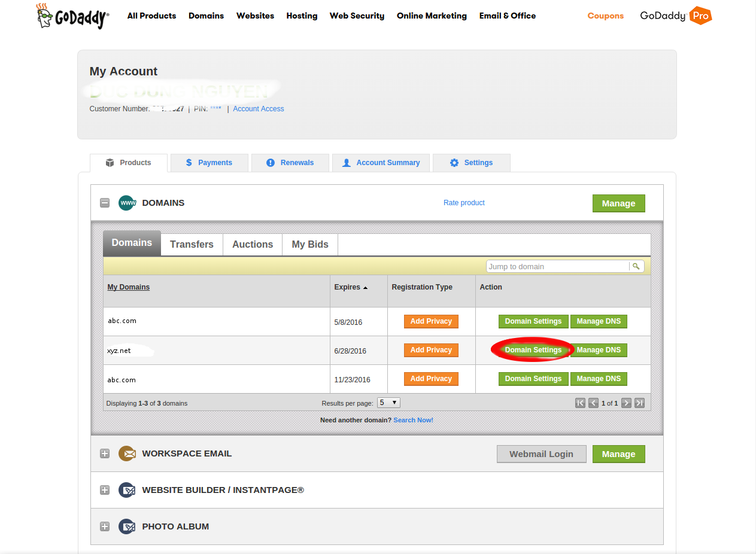
Task: Go to the last page of domains
Action: [x=639, y=403]
